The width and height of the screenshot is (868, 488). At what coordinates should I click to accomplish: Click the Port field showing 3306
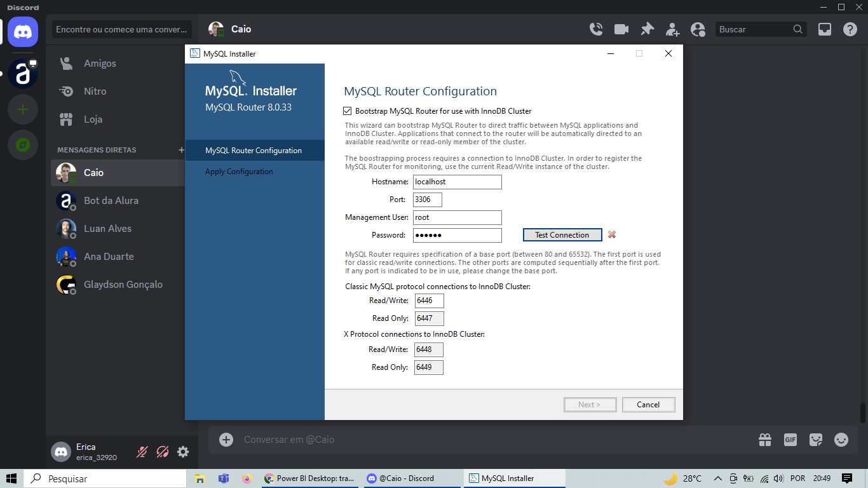[x=428, y=200]
